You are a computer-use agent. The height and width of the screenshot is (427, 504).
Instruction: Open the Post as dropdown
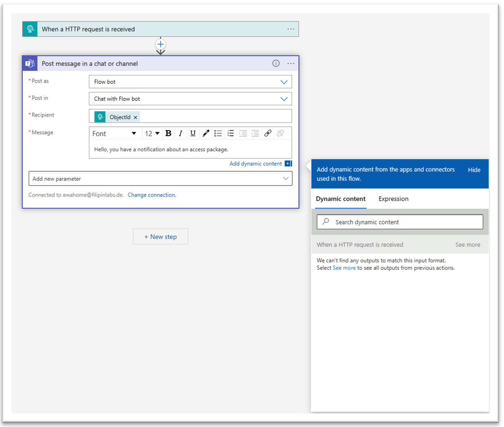pyautogui.click(x=284, y=81)
